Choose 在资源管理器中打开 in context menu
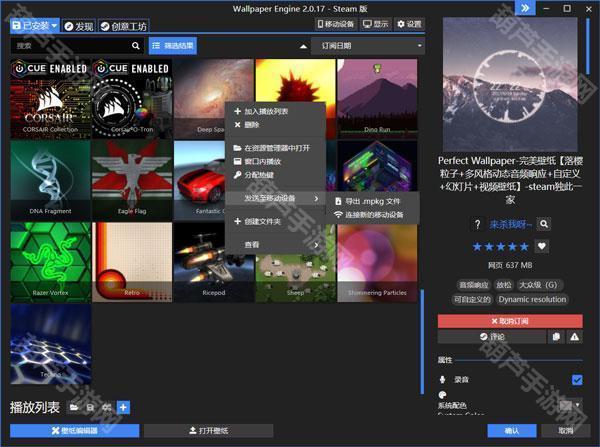This screenshot has height=447, width=600. click(275, 148)
